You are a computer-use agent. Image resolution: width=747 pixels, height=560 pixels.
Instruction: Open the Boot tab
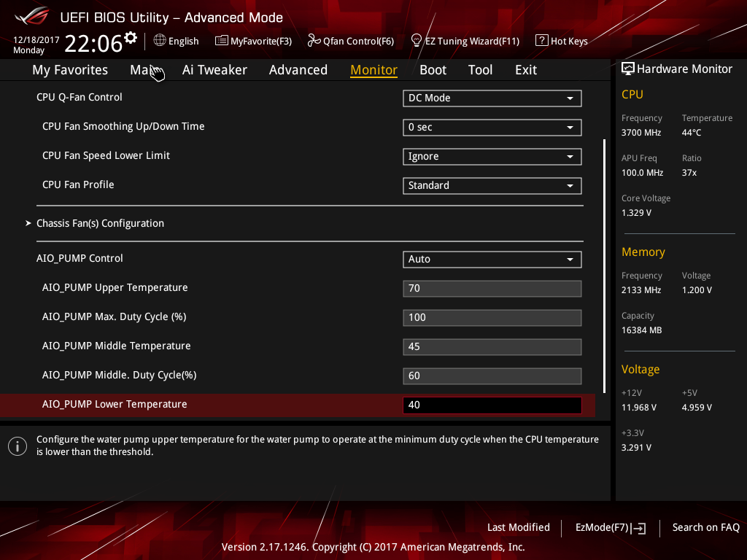pos(433,70)
